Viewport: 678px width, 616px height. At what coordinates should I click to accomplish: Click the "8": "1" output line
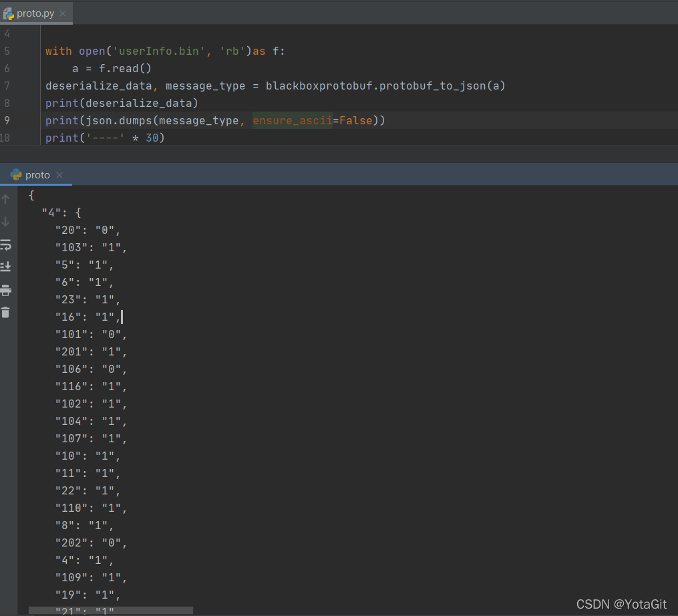click(84, 525)
